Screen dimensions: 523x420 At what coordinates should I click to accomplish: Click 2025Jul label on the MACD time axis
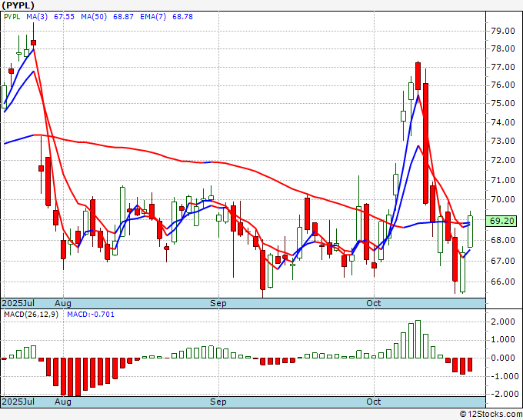pos(18,402)
